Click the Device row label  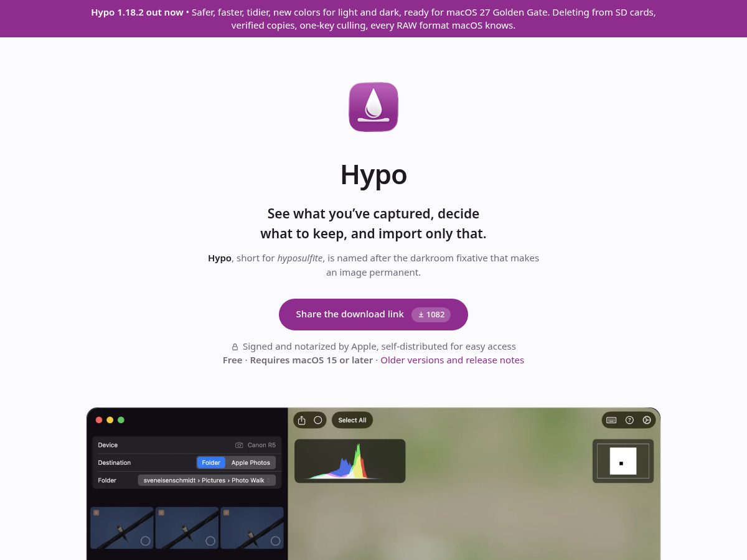pyautogui.click(x=108, y=445)
